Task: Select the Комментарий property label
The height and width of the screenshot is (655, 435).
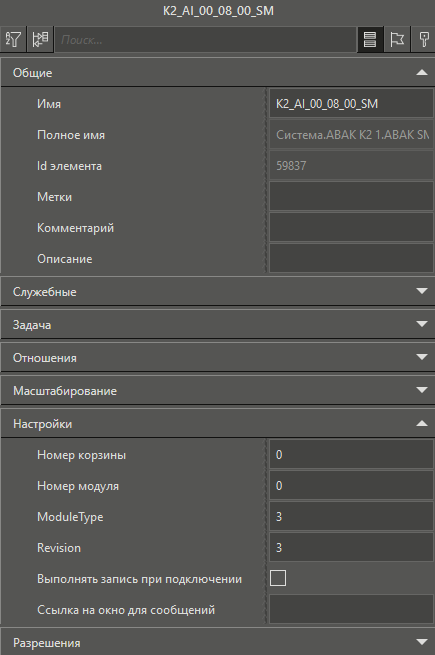Action: tap(76, 228)
